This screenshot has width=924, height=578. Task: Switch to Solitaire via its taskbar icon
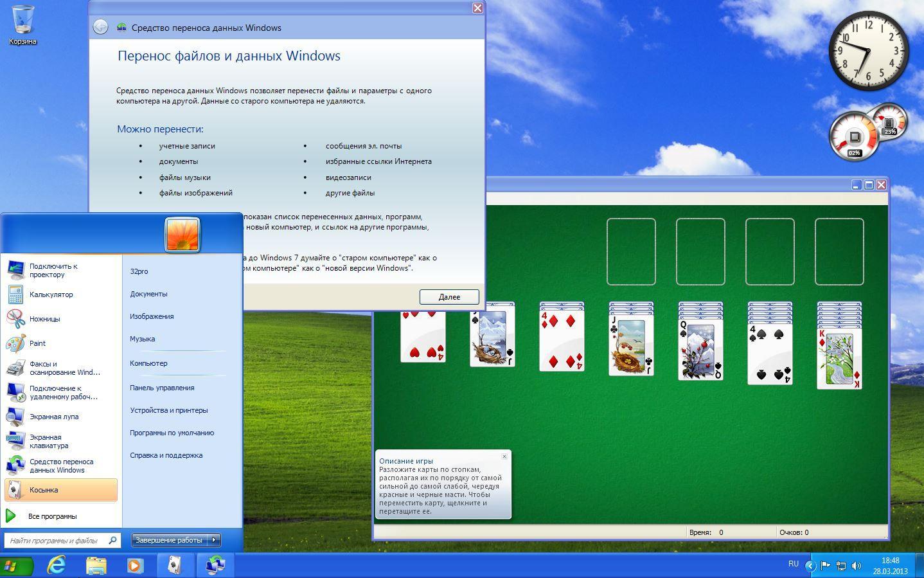click(x=174, y=565)
